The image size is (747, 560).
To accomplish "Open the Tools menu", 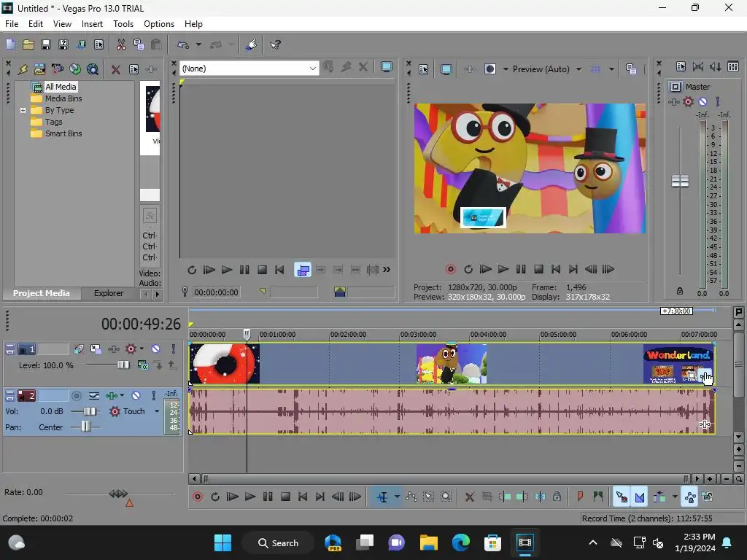I will pyautogui.click(x=123, y=24).
